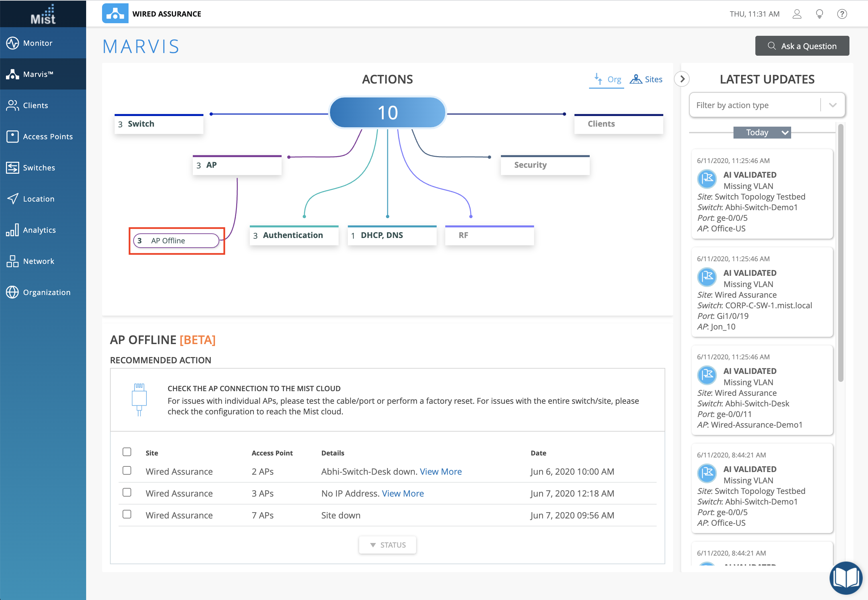This screenshot has width=868, height=600.
Task: Click the Organization globe icon
Action: pos(12,292)
